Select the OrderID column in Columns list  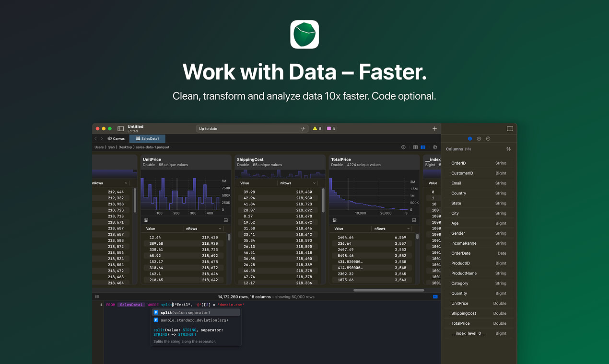479,163
